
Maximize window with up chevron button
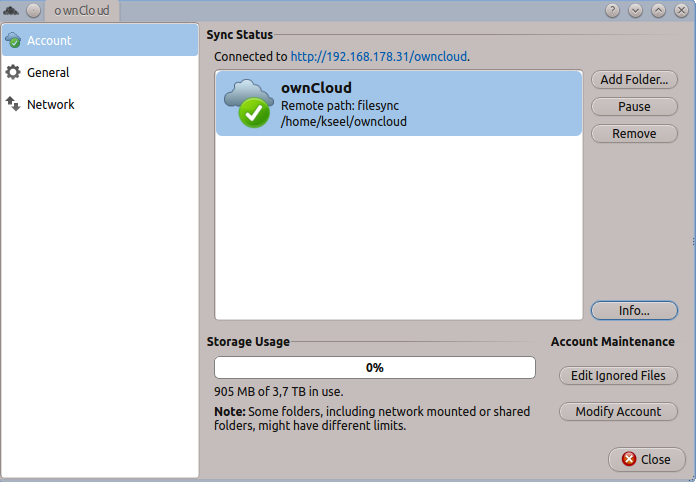pos(658,10)
